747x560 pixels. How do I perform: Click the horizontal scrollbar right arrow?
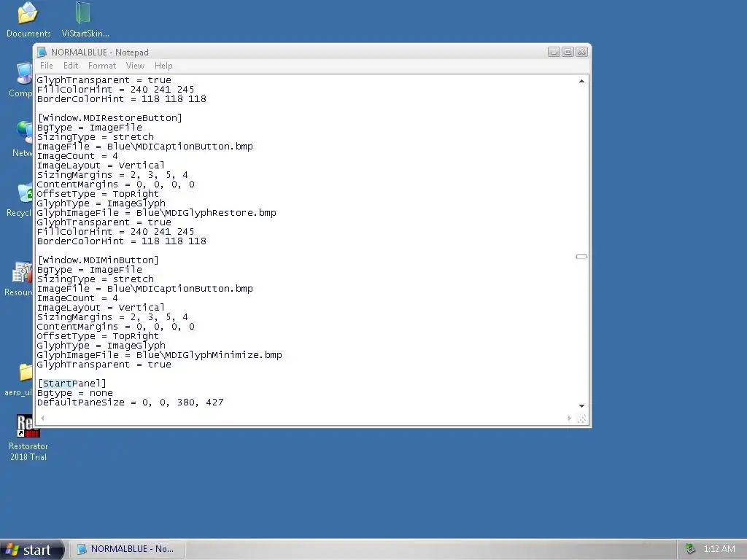[569, 418]
